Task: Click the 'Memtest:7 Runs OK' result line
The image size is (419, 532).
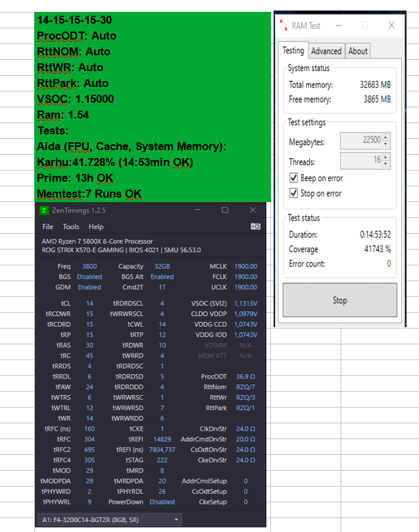Action: coord(89,194)
